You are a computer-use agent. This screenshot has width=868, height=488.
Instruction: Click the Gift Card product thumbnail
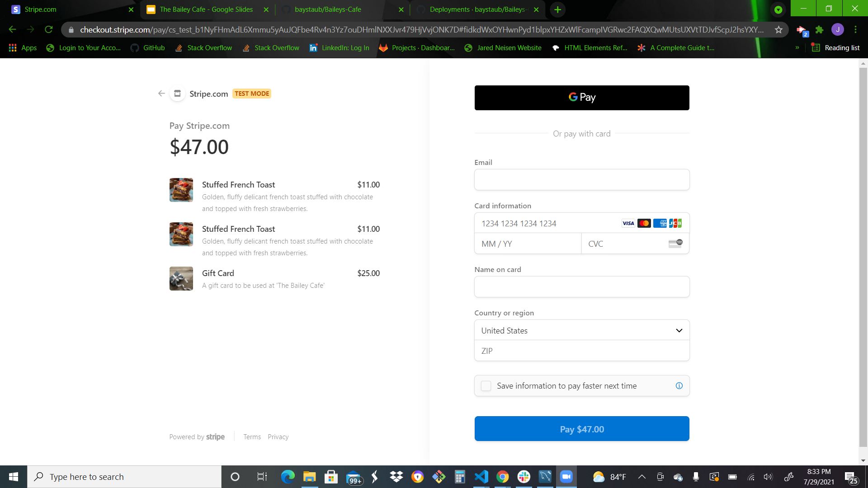(x=181, y=278)
